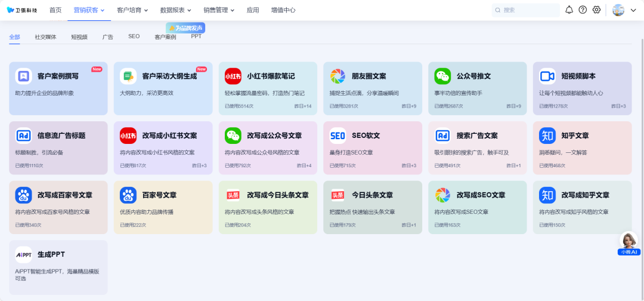
Task: Click the AiPPT icon on 生成PPT
Action: (23, 254)
